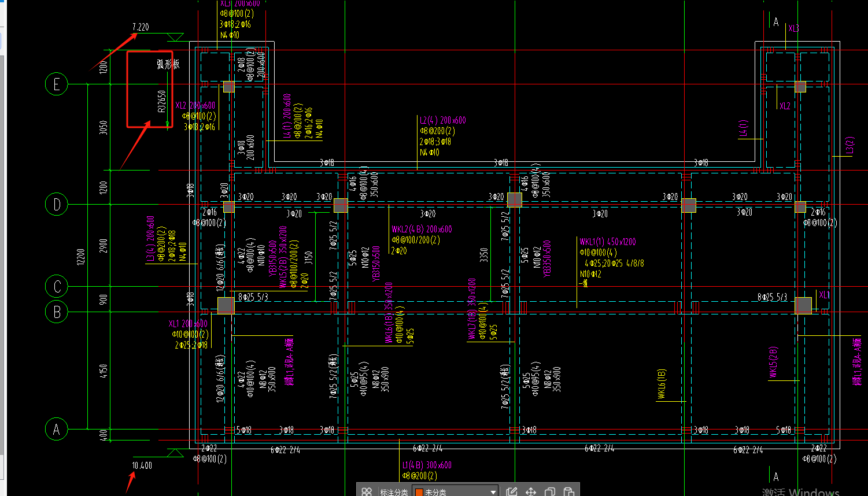Image resolution: width=868 pixels, height=496 pixels.
Task: Click the copy icon in the bottom toolbar
Action: click(x=550, y=492)
